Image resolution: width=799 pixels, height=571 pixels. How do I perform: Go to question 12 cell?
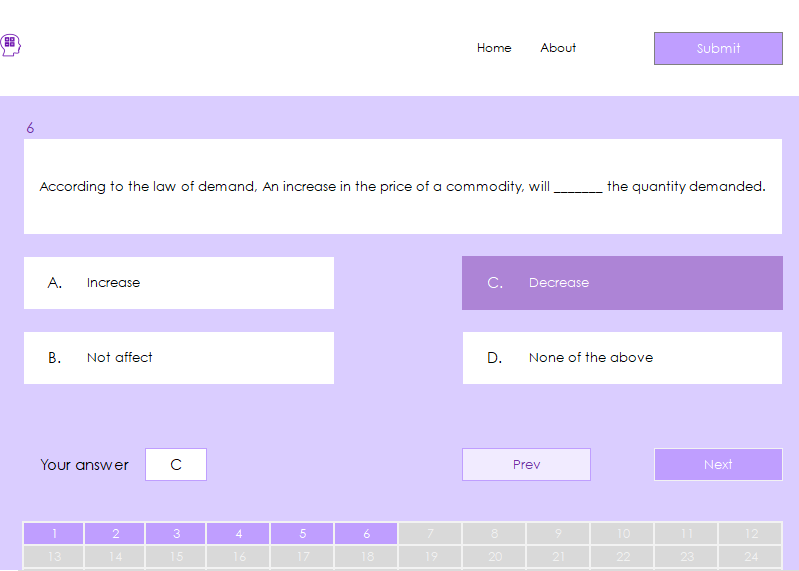pos(751,534)
